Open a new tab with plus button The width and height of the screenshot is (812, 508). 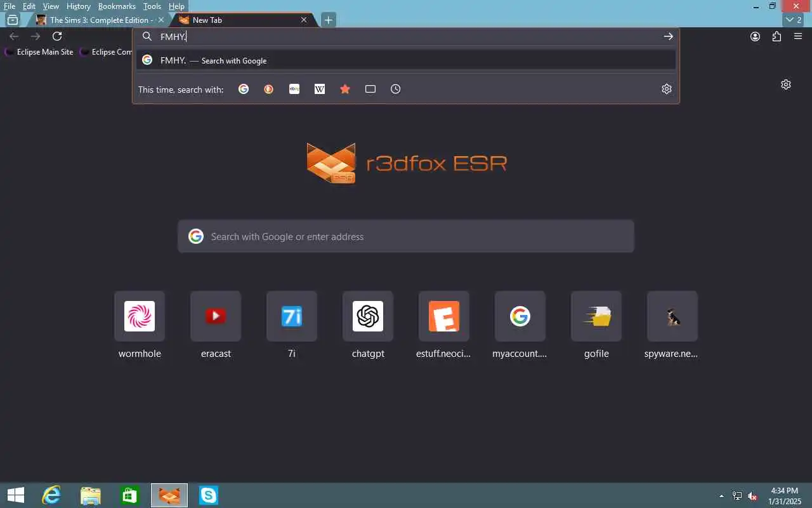pos(328,20)
